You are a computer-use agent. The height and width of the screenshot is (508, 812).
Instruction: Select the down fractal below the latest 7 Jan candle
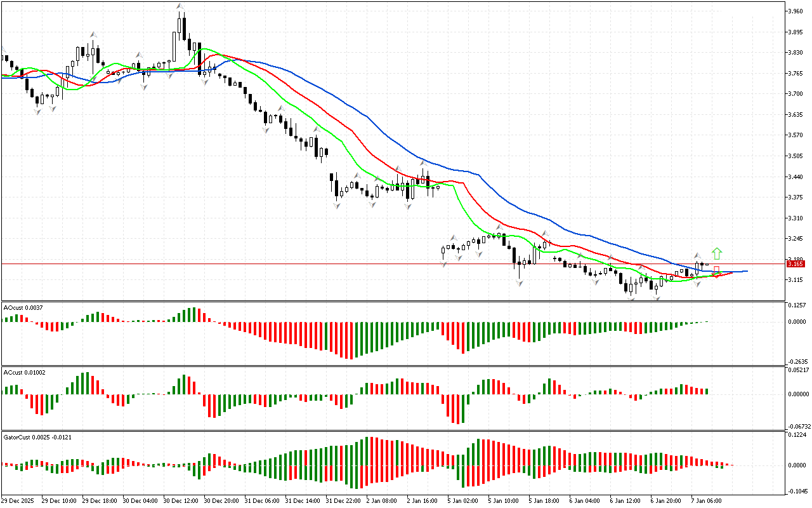(x=697, y=283)
